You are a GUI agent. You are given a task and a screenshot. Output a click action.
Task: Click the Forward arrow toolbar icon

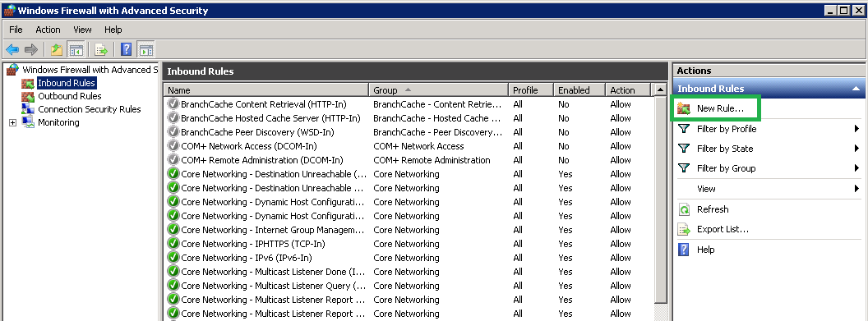coord(31,50)
